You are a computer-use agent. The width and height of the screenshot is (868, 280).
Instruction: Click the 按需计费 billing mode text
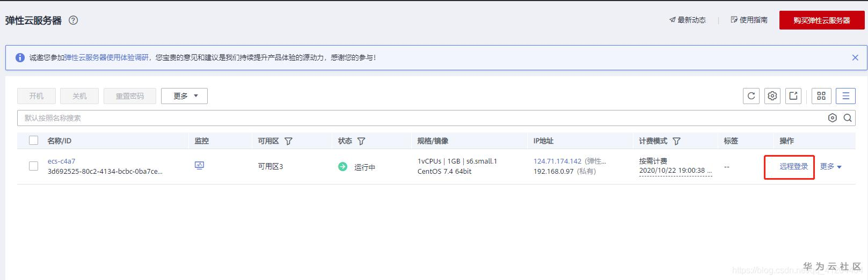[653, 161]
